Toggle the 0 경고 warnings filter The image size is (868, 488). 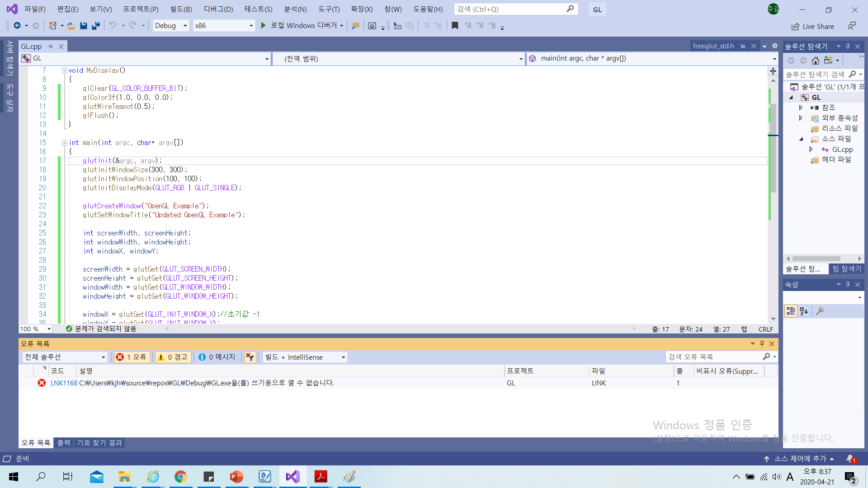(x=172, y=357)
